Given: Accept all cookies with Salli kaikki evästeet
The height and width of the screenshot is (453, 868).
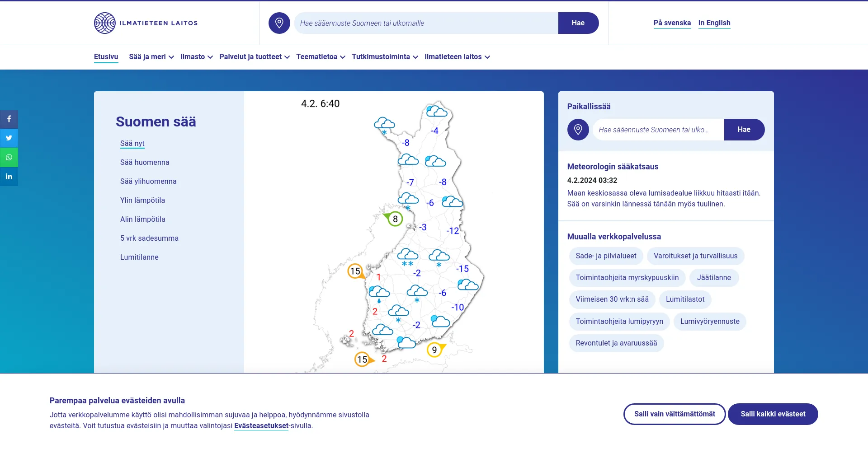Looking at the screenshot, I should coord(773,414).
